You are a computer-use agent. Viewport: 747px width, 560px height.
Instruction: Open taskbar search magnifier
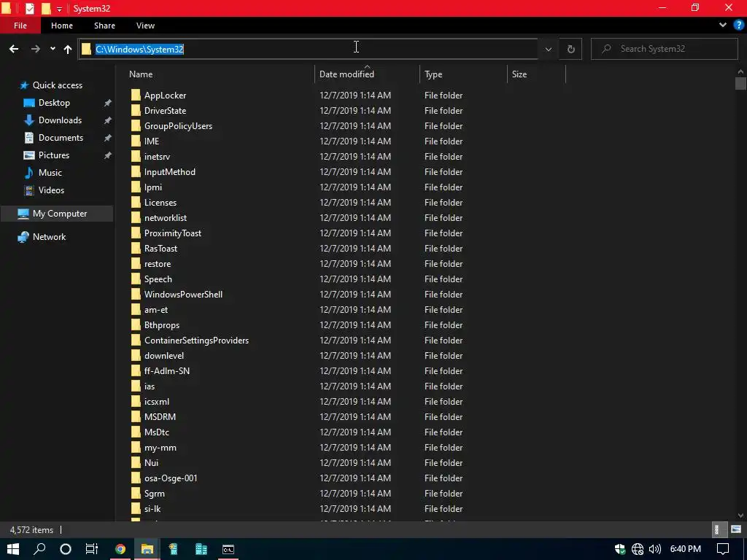click(39, 549)
